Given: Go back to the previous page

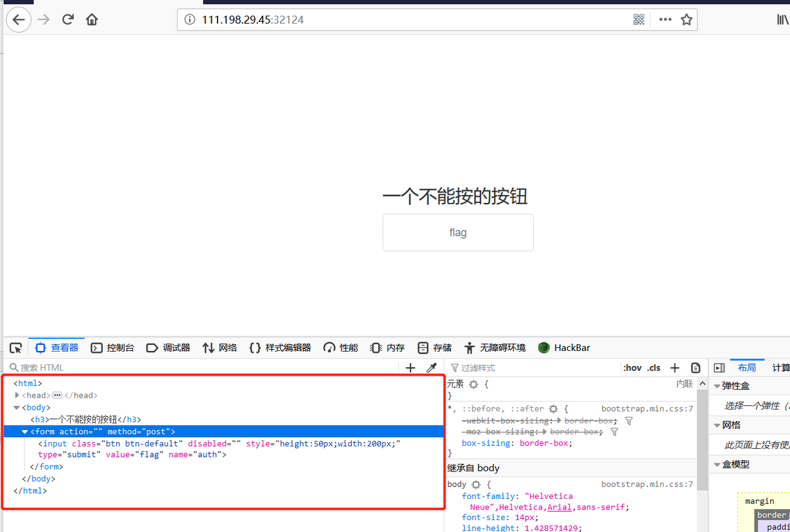Looking at the screenshot, I should 19,19.
